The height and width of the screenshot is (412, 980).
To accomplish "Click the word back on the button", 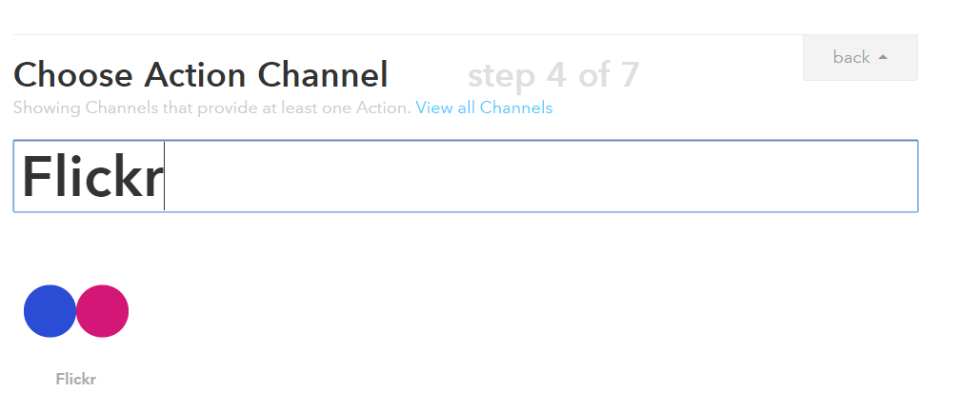I will (851, 57).
